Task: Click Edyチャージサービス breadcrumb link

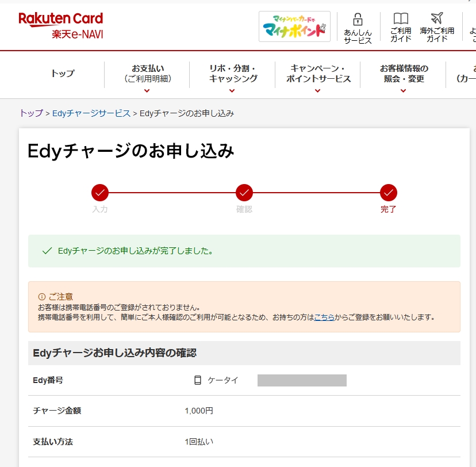Action: pyautogui.click(x=91, y=113)
